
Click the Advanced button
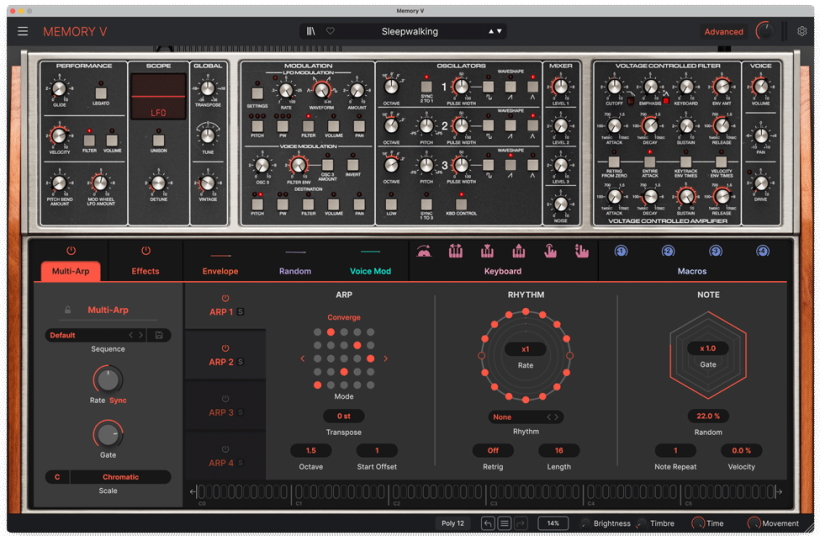tap(723, 32)
